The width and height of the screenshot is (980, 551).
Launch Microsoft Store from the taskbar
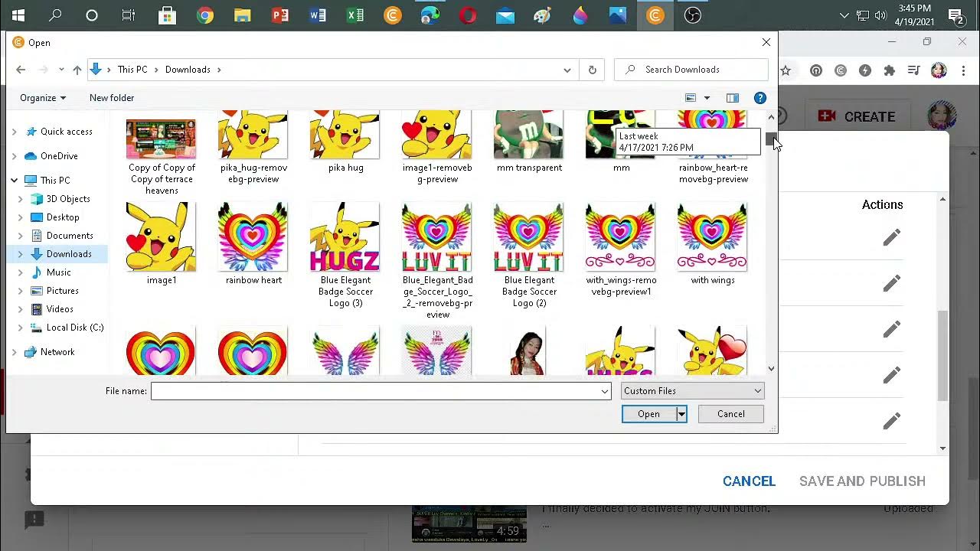pos(167,15)
